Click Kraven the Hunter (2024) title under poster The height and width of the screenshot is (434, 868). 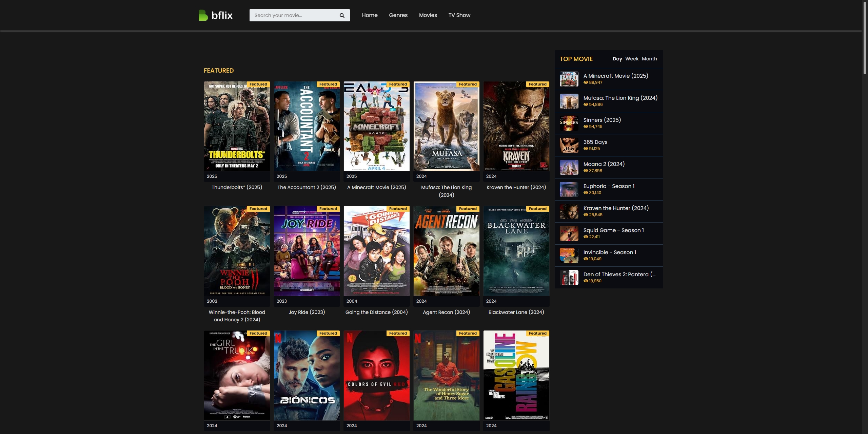[x=516, y=187]
